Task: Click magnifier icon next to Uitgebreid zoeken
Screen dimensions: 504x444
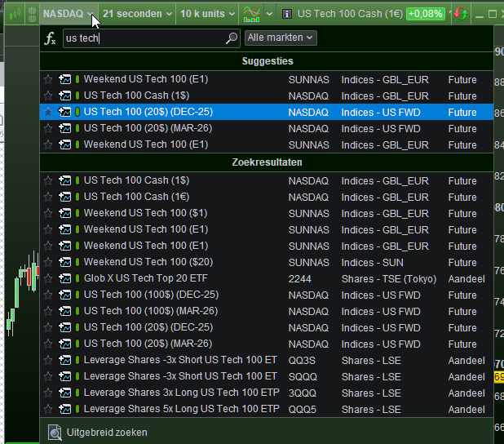Action: tap(55, 432)
